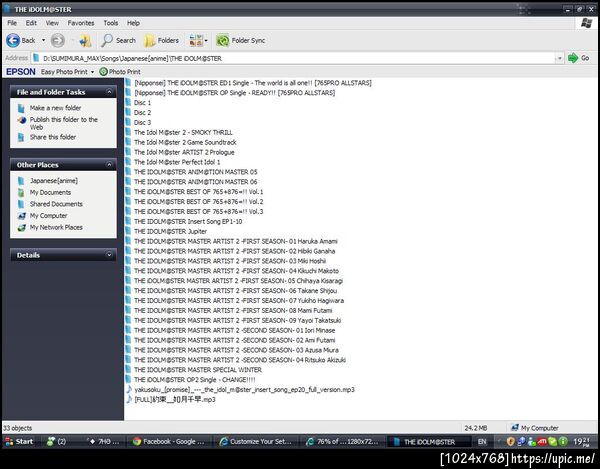Open My Computer from Other Places
This screenshot has width=600, height=469.
point(49,216)
